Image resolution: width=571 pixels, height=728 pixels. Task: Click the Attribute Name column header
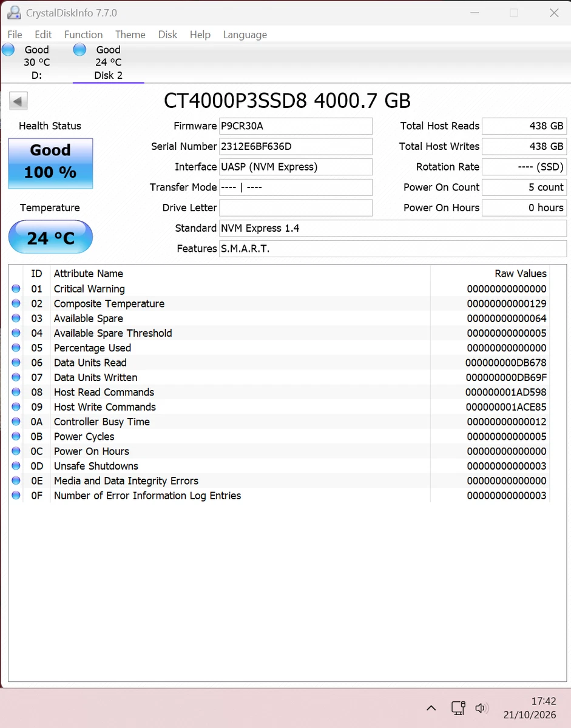tap(89, 274)
